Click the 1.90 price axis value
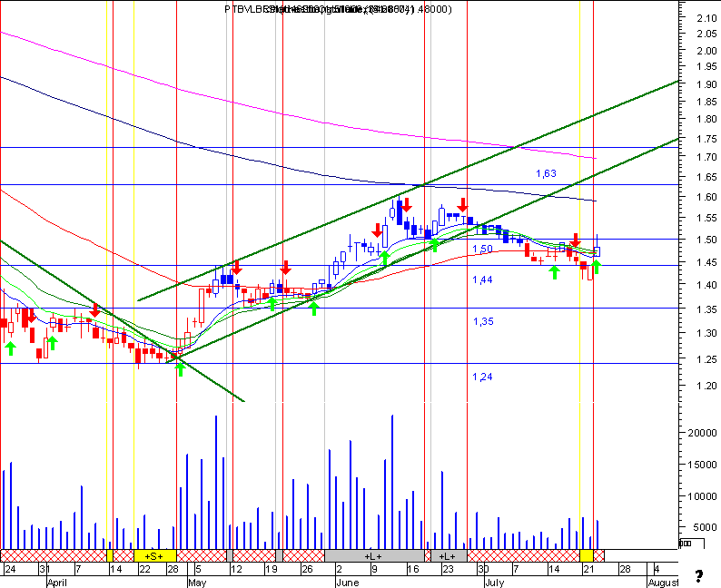This screenshot has height=588, width=721. point(706,84)
